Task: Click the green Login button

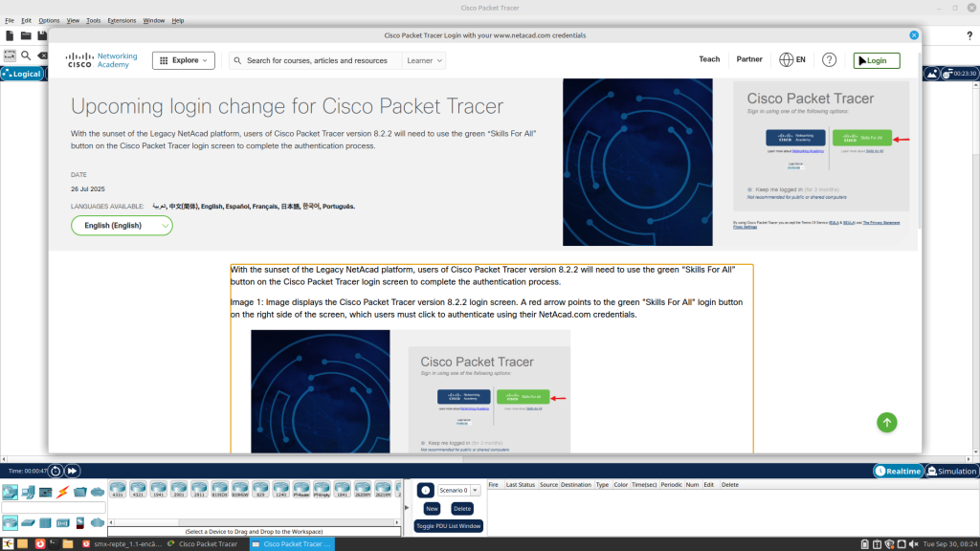Action: pos(877,60)
